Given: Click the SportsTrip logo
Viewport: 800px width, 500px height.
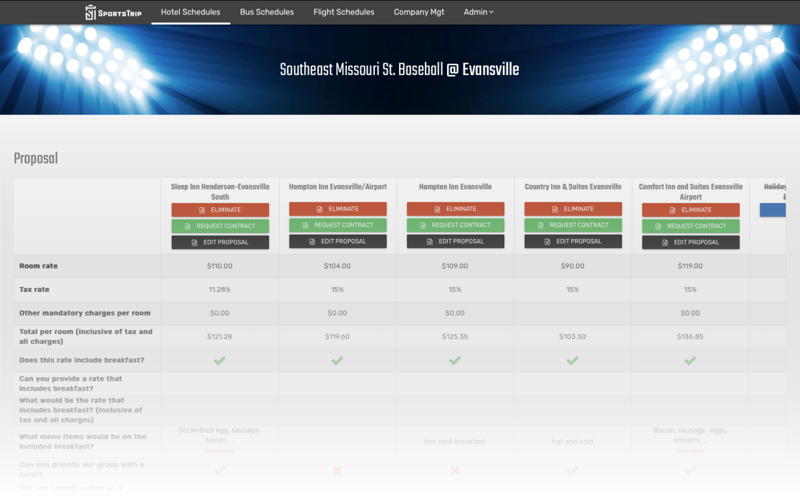Looking at the screenshot, I should [113, 12].
